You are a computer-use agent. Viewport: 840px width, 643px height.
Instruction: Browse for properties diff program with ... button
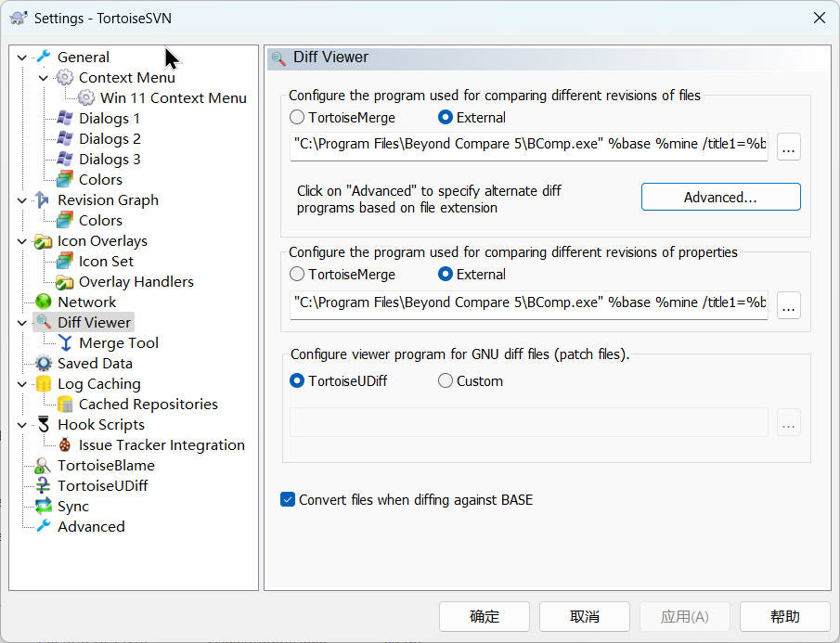788,303
